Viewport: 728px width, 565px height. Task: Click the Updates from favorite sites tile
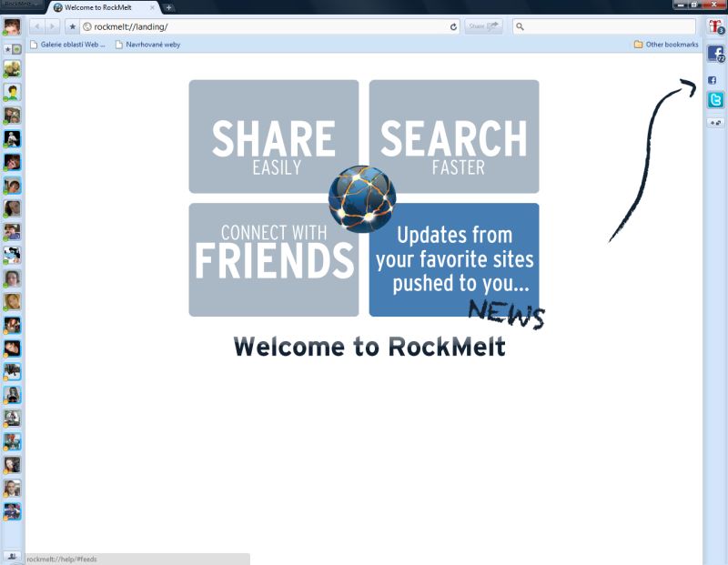(x=454, y=259)
